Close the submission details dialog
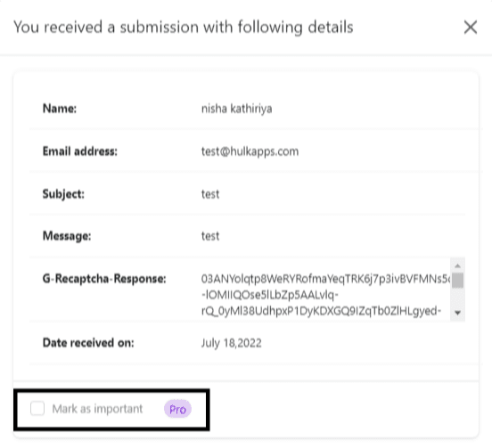 pyautogui.click(x=471, y=28)
